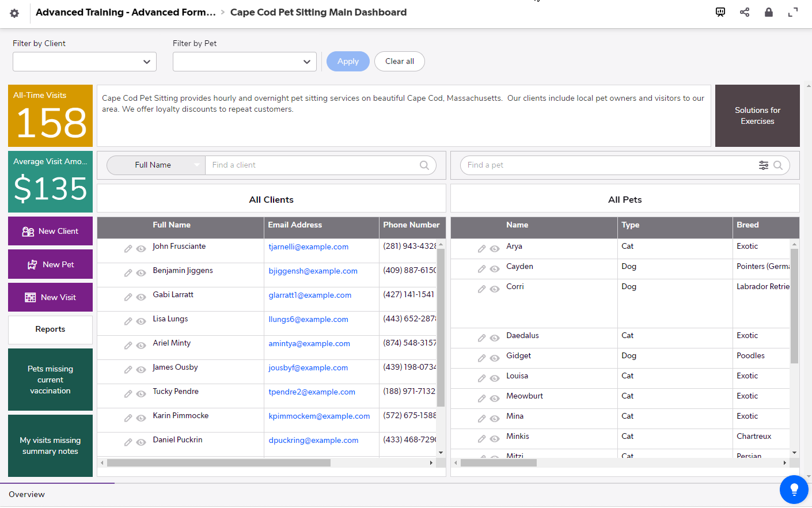Edit Gabi Larratt with pencil icon
The width and height of the screenshot is (812, 508).
(x=128, y=297)
